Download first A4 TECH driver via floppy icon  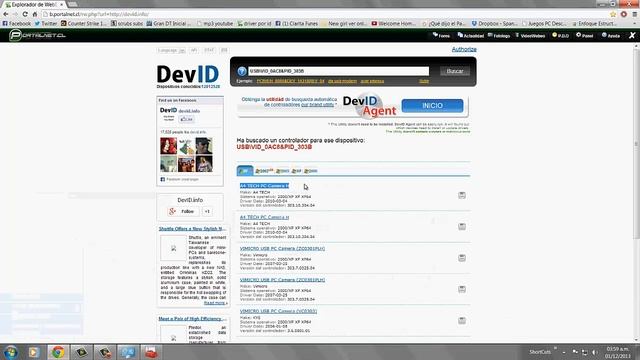tap(462, 195)
